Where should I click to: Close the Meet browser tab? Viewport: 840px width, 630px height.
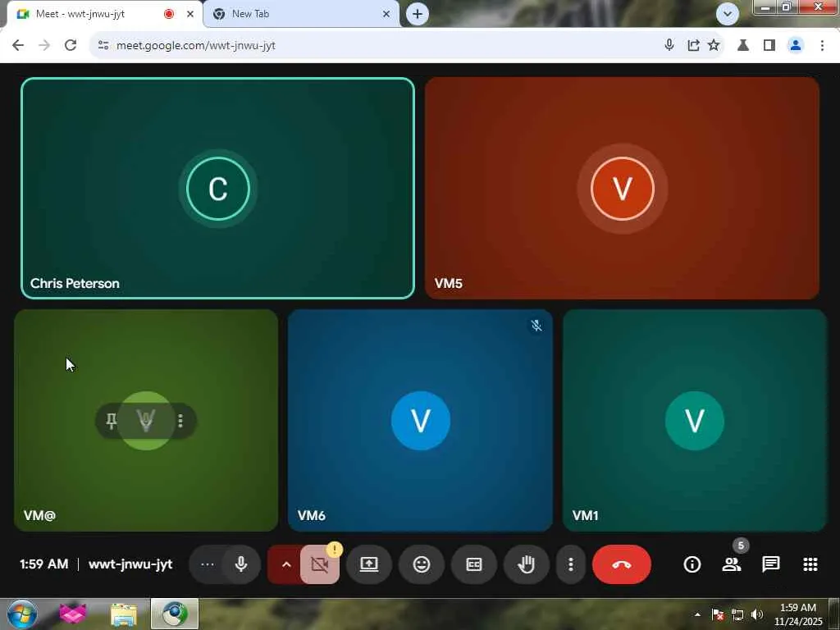click(189, 14)
